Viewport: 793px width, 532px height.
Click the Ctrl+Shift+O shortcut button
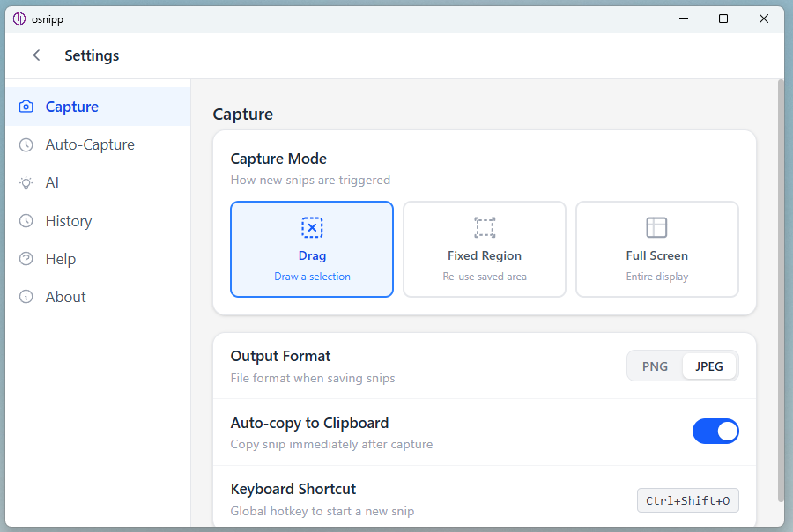(x=687, y=500)
